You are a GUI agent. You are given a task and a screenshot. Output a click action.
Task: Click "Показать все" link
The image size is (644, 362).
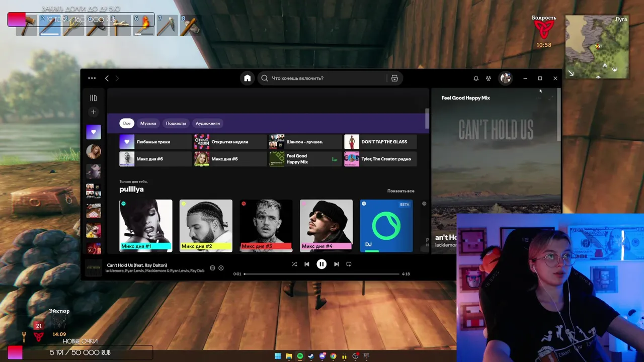(400, 191)
